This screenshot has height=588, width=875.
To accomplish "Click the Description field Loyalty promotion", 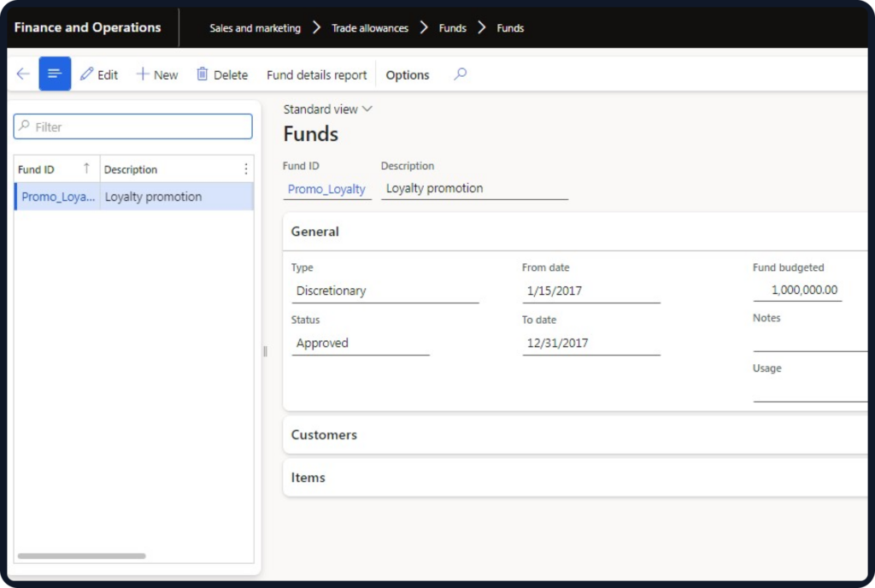I will point(474,189).
